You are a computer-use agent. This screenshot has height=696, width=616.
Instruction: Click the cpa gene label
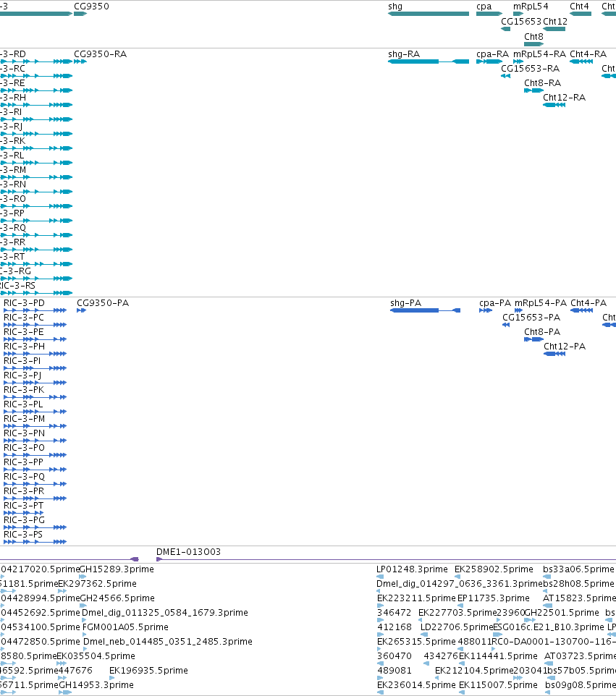484,7
